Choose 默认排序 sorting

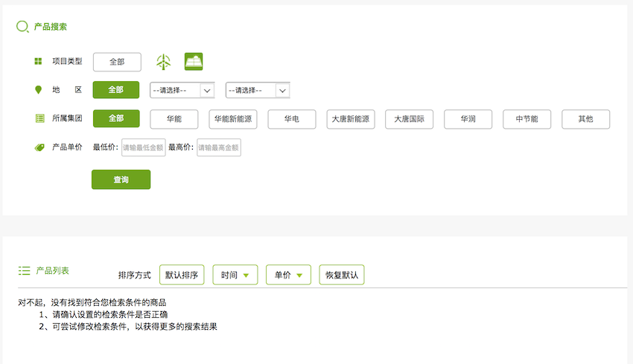(x=182, y=275)
